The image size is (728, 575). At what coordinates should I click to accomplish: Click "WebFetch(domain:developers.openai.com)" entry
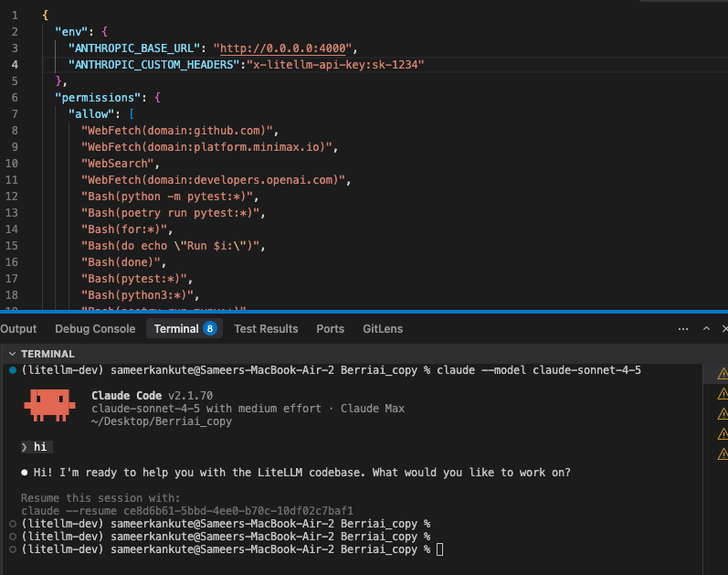pyautogui.click(x=214, y=180)
